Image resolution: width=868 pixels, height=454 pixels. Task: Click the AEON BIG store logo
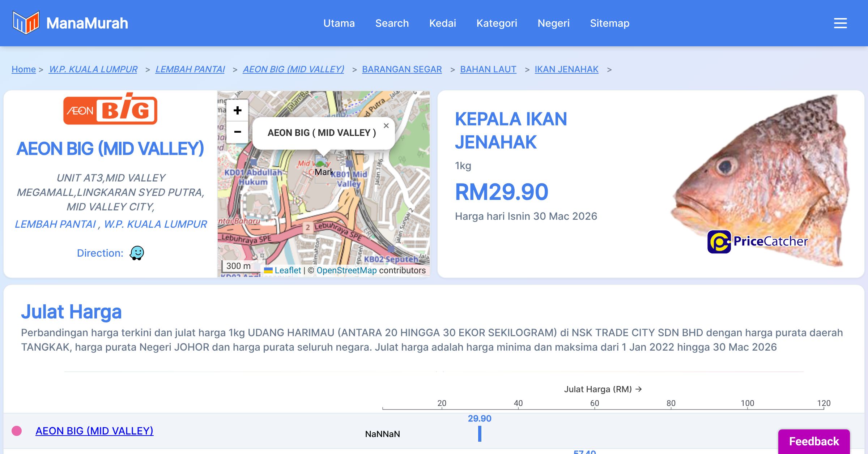110,110
